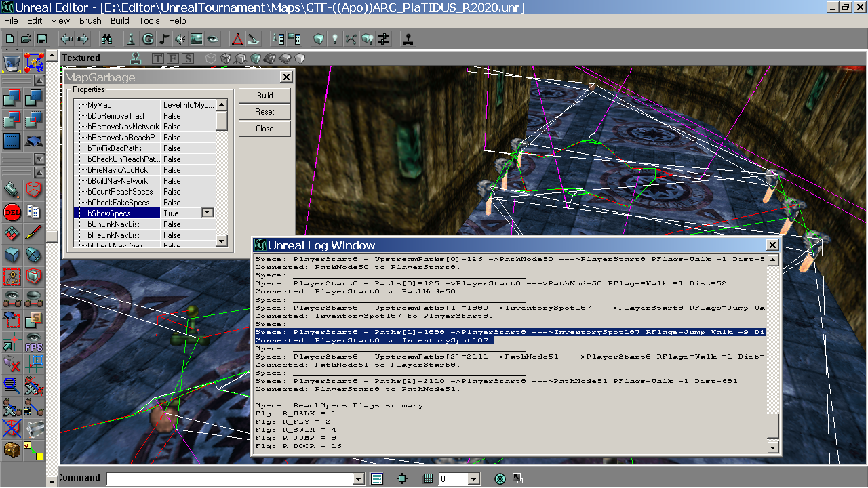Toggle viewport F mode button
The height and width of the screenshot is (488, 868).
(173, 58)
